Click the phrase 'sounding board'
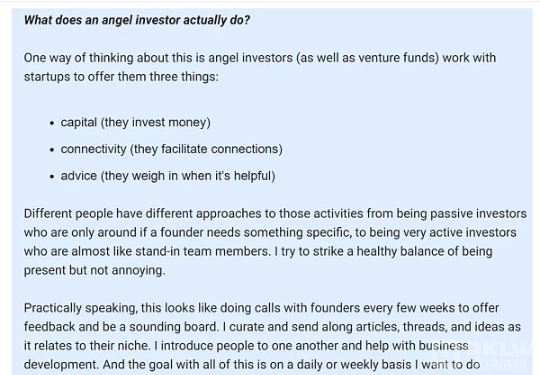540x375 pixels. tap(174, 327)
